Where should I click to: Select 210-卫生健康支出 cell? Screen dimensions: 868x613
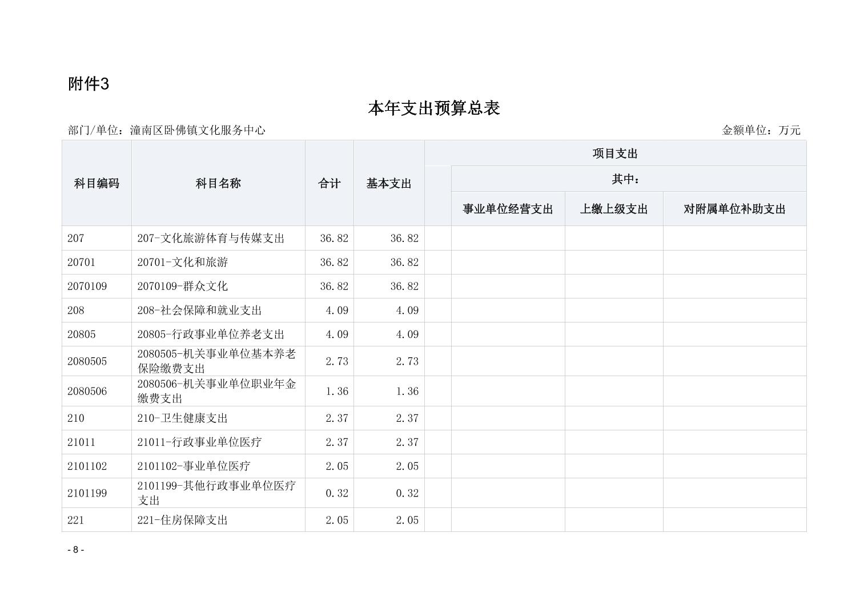click(x=218, y=418)
